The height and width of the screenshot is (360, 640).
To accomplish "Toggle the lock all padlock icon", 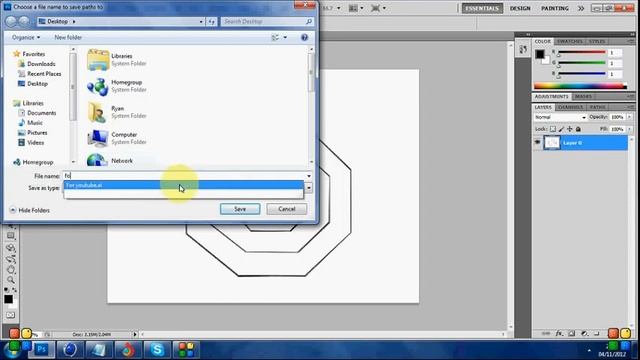I will coord(578,129).
